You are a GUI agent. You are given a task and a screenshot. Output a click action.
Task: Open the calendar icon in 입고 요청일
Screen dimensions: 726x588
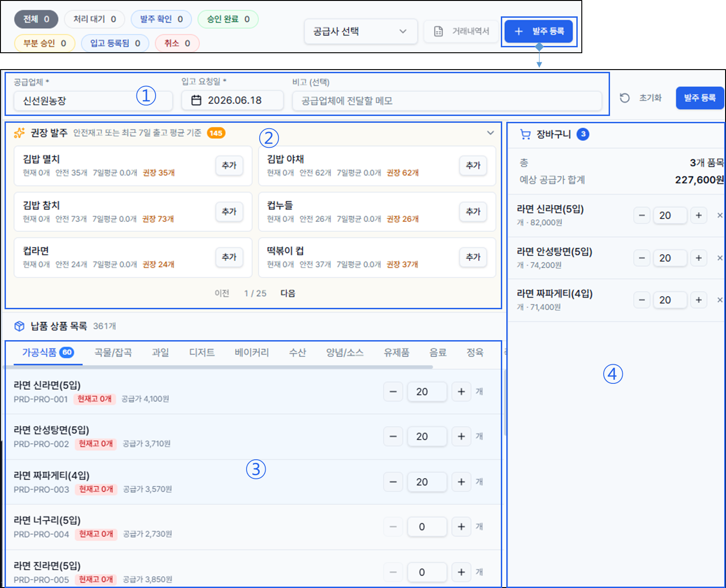click(x=196, y=100)
